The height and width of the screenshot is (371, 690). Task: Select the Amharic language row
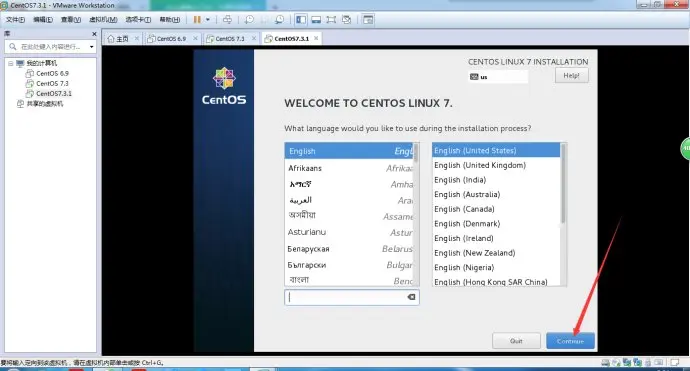click(x=349, y=184)
